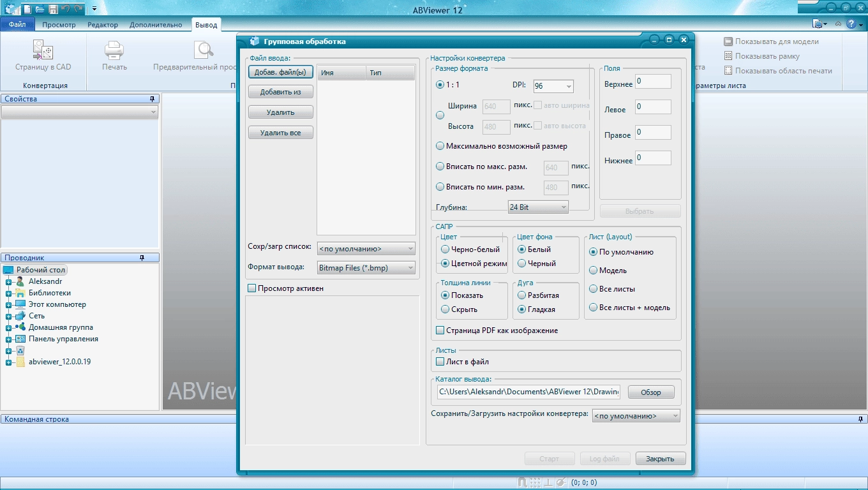Expand the 'Этот компьютер' tree node
This screenshot has height=490, width=868.
click(x=9, y=304)
